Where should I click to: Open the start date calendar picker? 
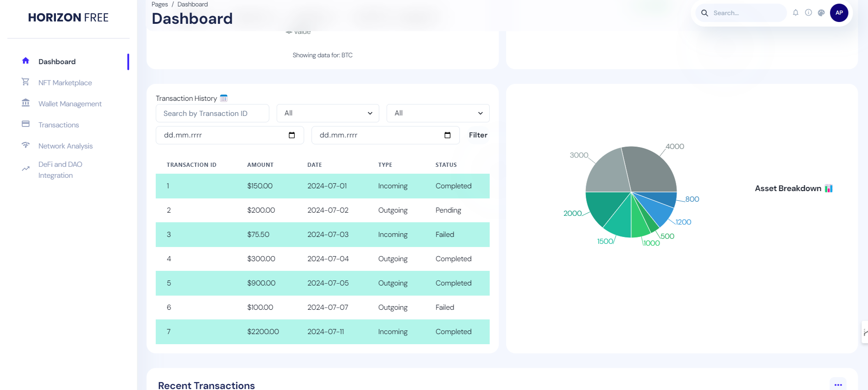tap(292, 135)
